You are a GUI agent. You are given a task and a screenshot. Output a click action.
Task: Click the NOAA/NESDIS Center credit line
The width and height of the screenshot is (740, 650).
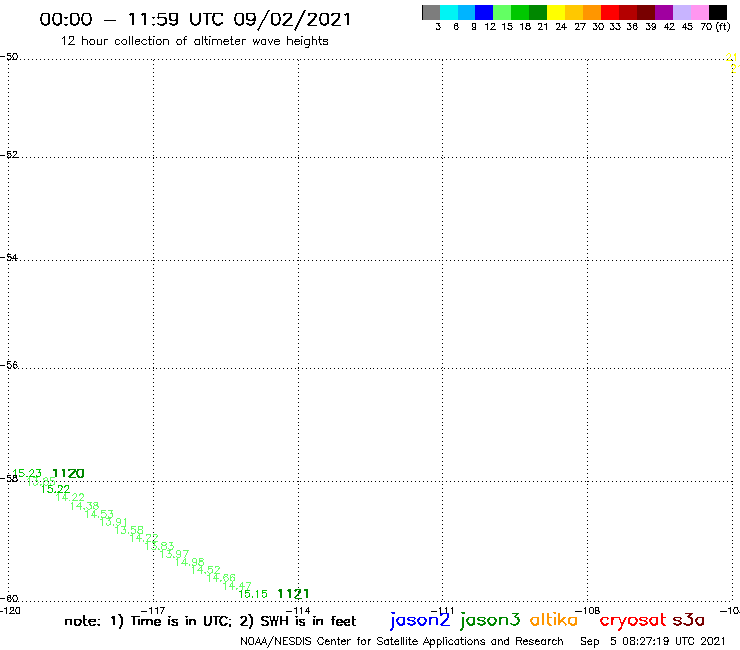pos(402,641)
